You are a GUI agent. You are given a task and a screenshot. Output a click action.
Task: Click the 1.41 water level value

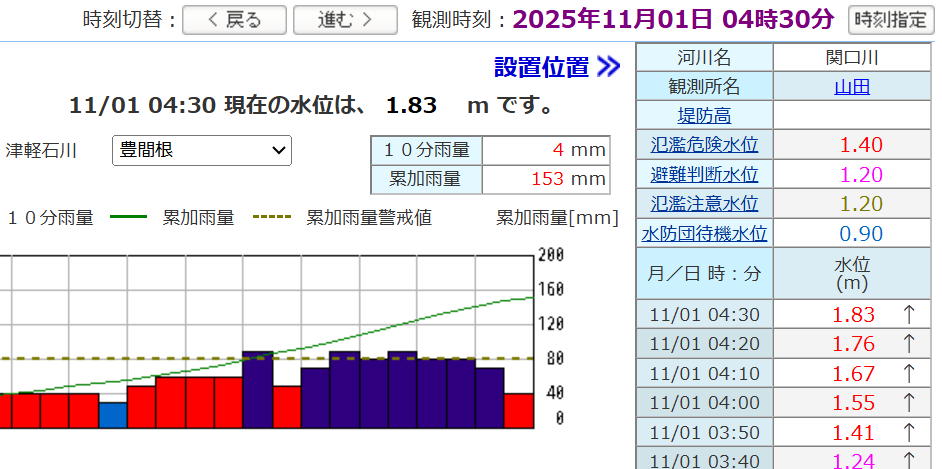[853, 432]
